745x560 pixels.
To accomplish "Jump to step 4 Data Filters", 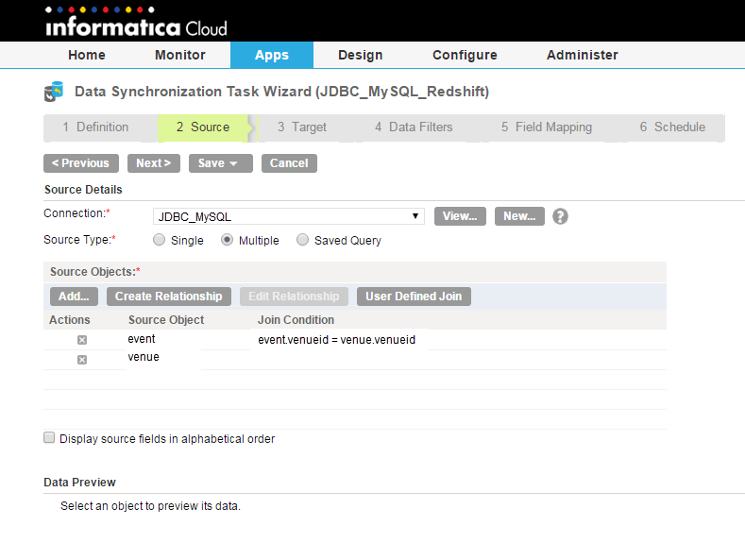I will [x=414, y=127].
